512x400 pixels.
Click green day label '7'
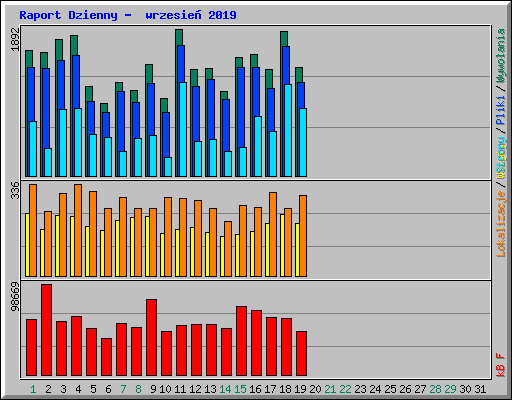point(123,389)
